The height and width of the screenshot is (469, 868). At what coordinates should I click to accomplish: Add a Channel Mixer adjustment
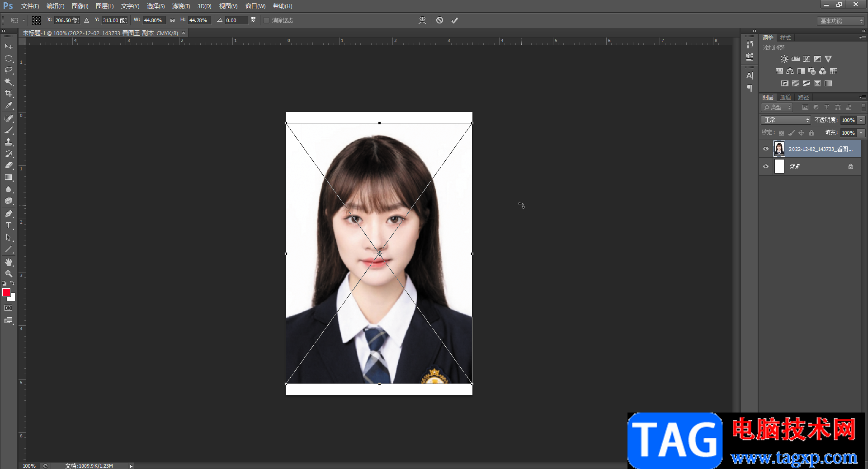click(x=823, y=71)
